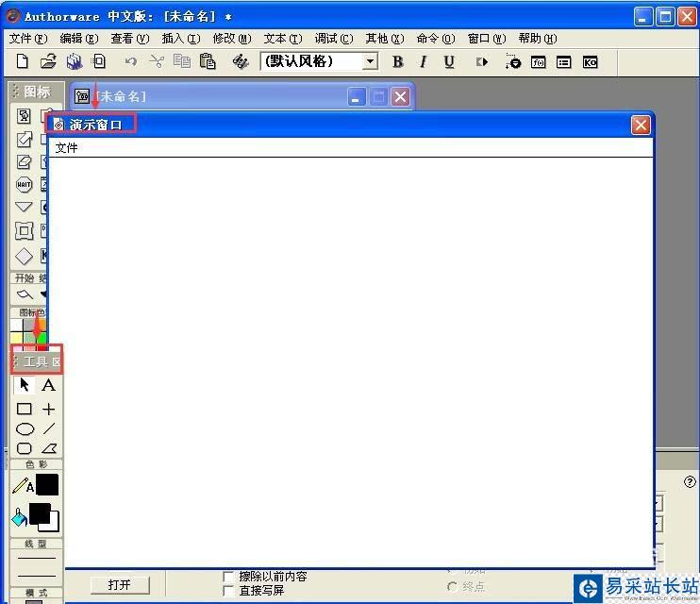This screenshot has width=700, height=604.
Task: Click the New file toolbar icon
Action: click(x=23, y=61)
